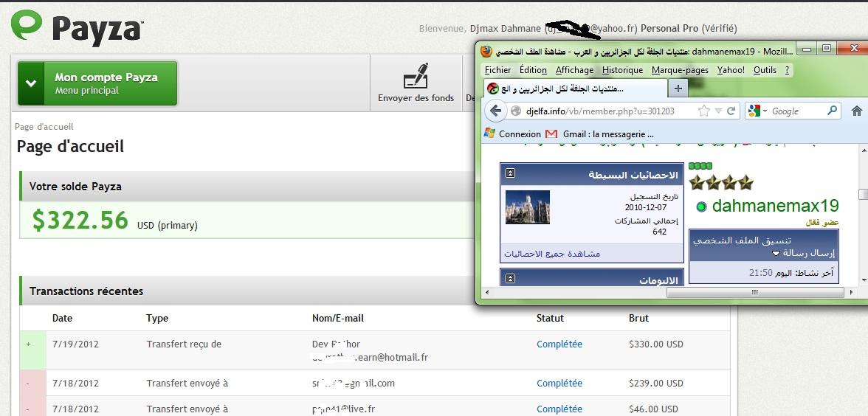
Task: Open the Historique menu in Firefox
Action: 623,69
